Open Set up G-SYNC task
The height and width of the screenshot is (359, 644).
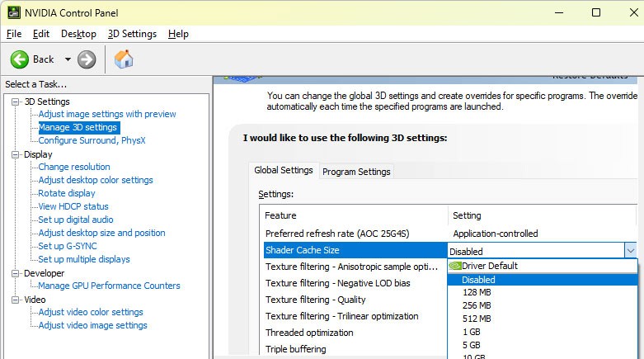tap(68, 246)
